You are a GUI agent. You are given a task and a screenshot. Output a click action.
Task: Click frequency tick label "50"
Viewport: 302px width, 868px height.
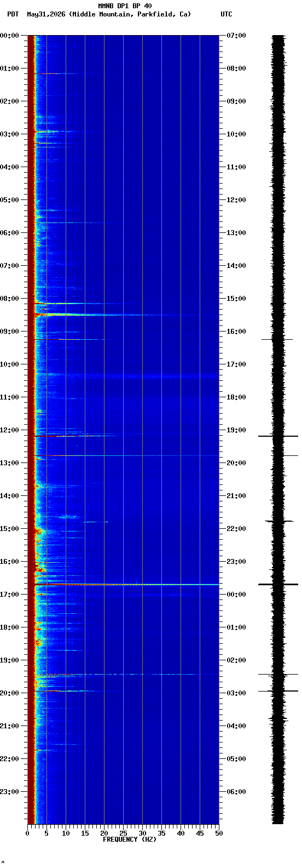pyautogui.click(x=219, y=833)
